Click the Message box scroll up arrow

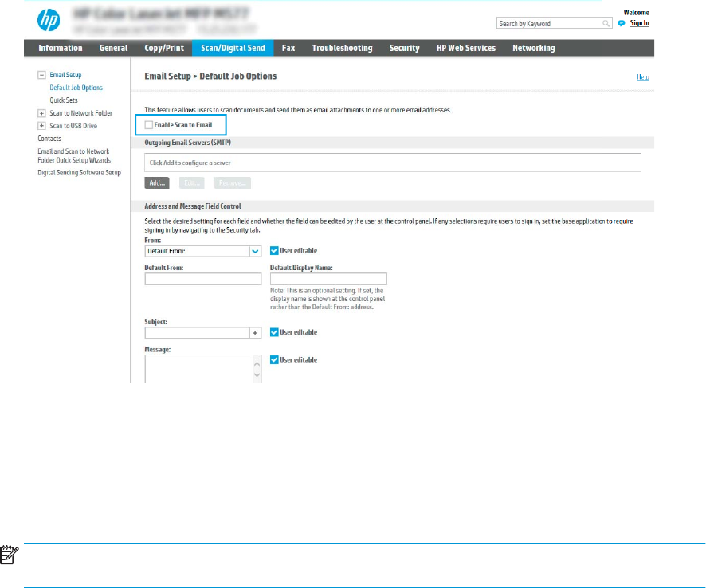point(256,361)
